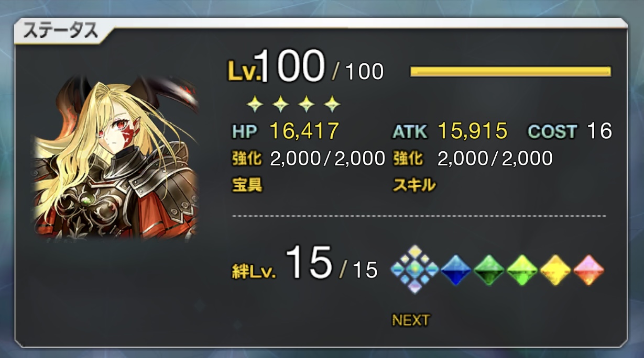This screenshot has width=644, height=358.
Task: Select the blue bond diamond gem
Action: pos(456,270)
